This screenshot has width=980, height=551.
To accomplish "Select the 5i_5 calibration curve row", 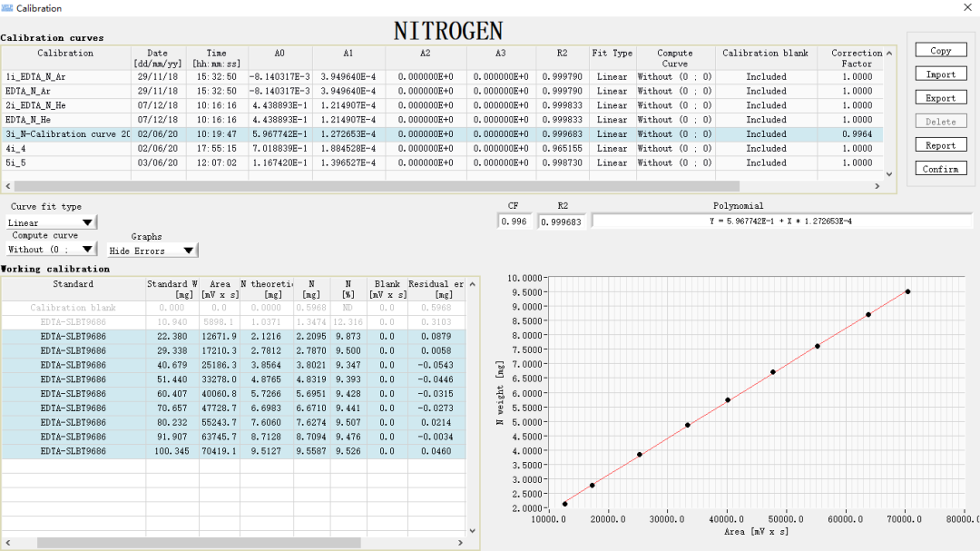I will (x=65, y=163).
